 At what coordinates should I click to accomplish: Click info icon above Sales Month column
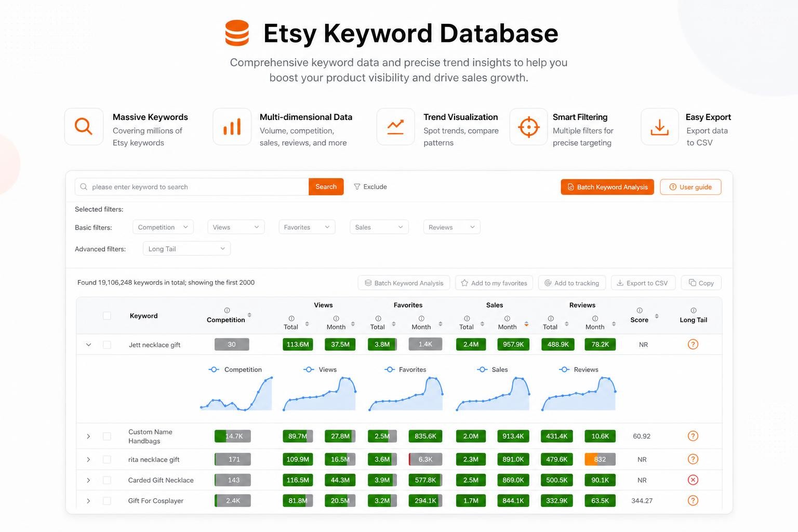tap(507, 318)
